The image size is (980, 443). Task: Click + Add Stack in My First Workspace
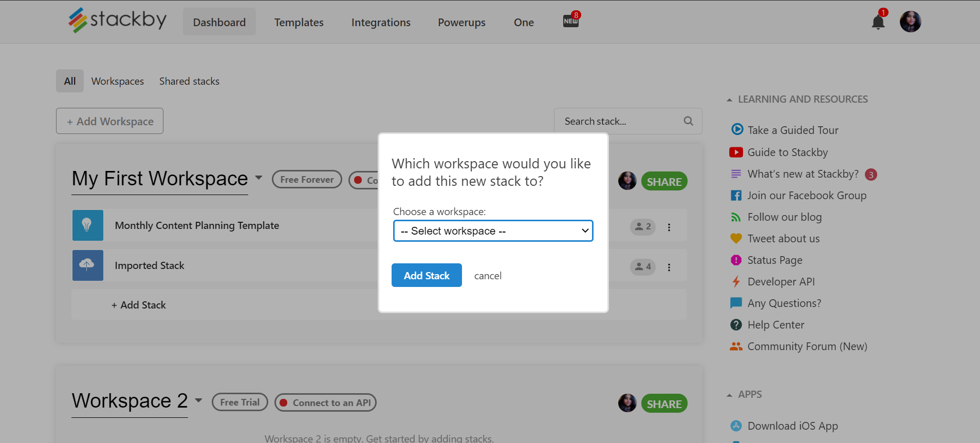point(139,305)
